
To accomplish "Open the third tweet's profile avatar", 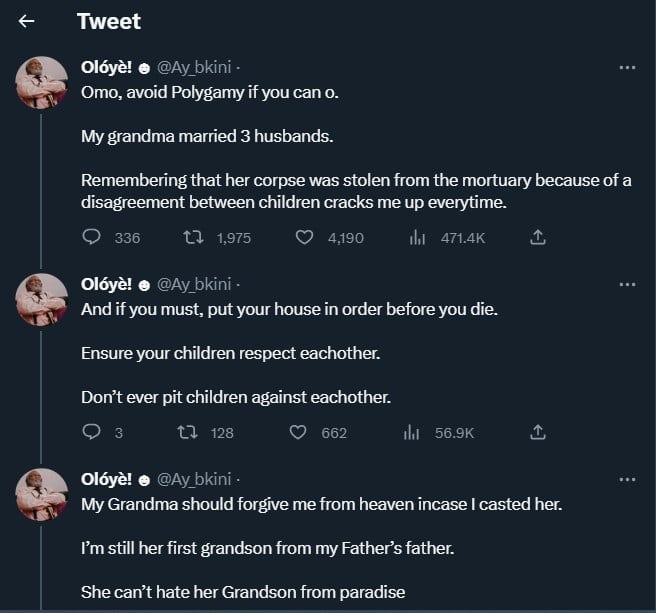I will coord(42,494).
